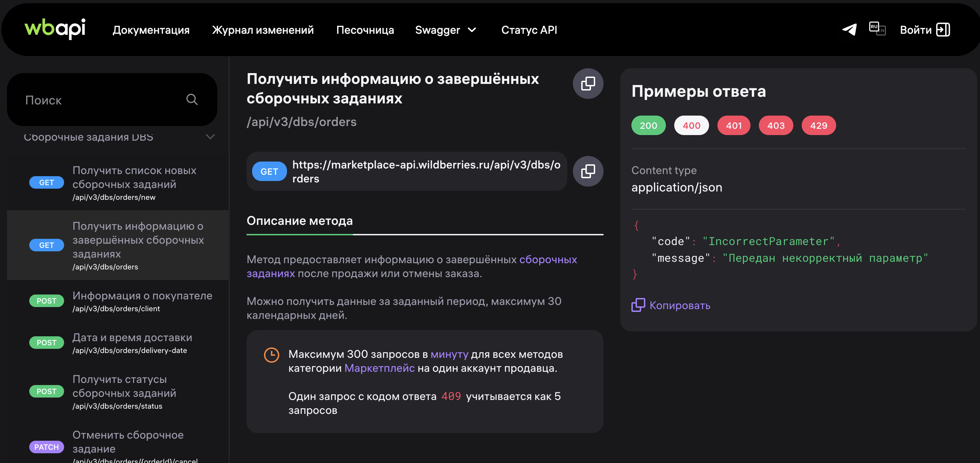
Task: Click the marketplace-api.wildberries.ru URL text
Action: tap(426, 171)
